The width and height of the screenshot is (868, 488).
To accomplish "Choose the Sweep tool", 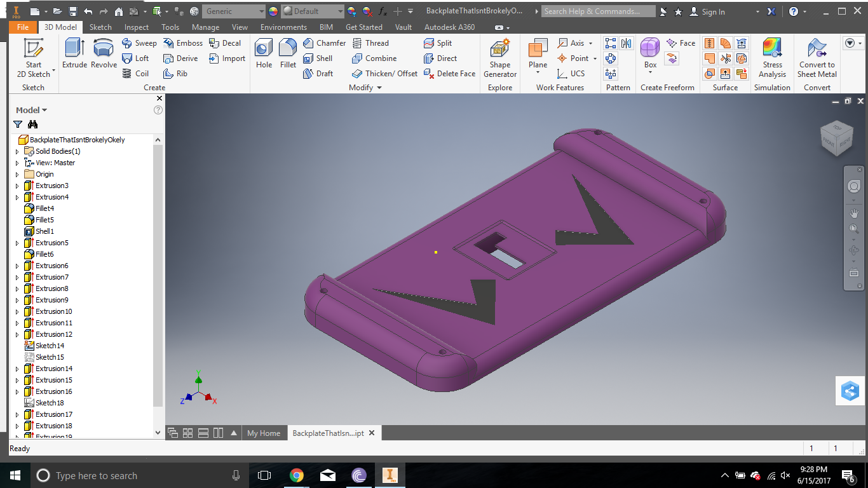I will tap(139, 43).
